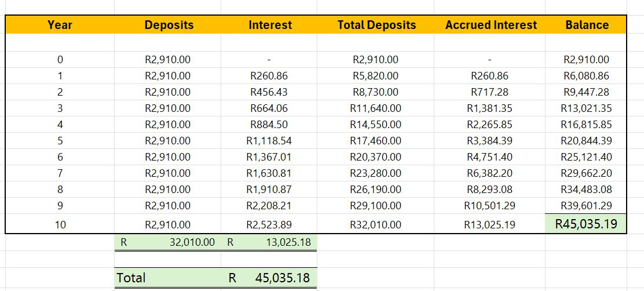Image resolution: width=644 pixels, height=291 pixels.
Task: Select accrued interest cell R10,501.29
Action: point(489,206)
